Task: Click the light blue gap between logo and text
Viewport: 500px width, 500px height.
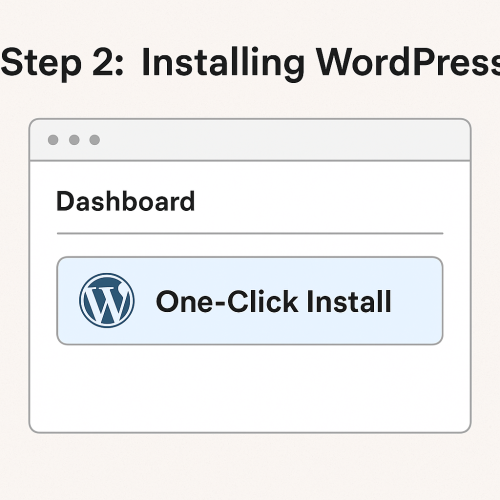Action: (x=145, y=301)
